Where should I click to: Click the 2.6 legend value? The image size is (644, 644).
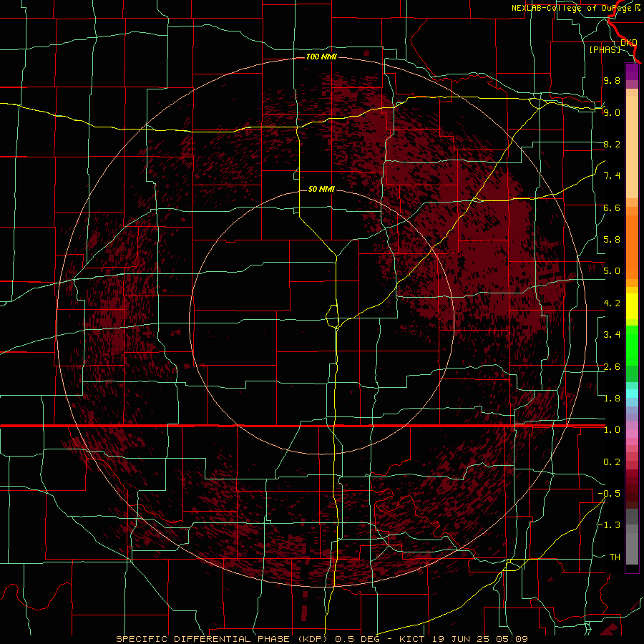[x=612, y=367]
